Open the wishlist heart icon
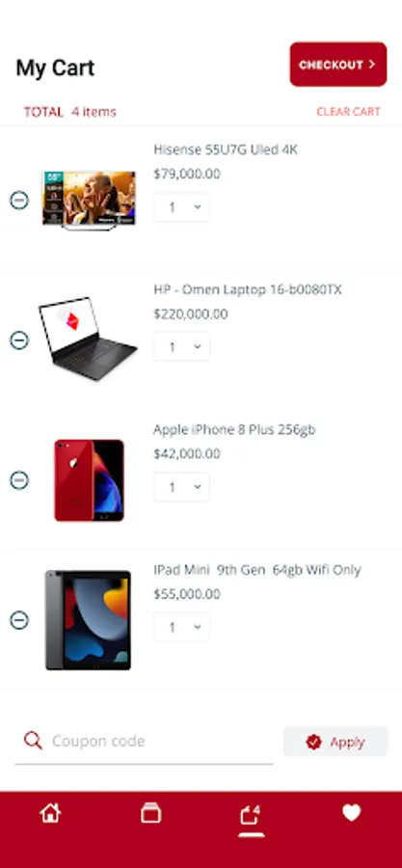 coord(351,813)
